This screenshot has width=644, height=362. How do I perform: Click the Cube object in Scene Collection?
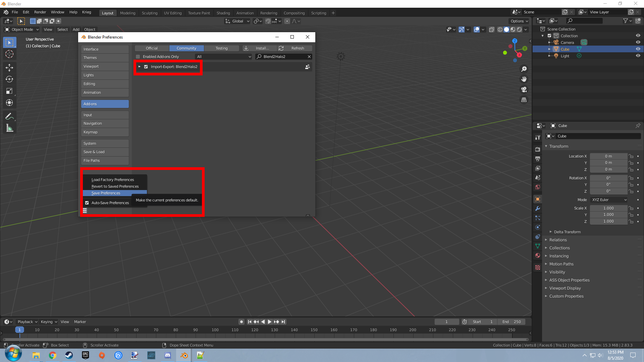pos(565,49)
